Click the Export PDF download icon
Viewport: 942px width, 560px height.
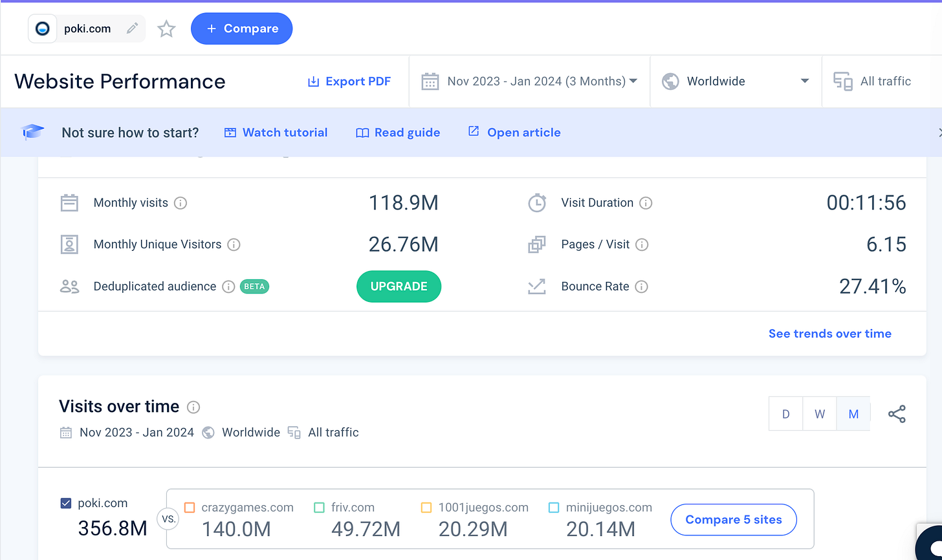pyautogui.click(x=314, y=81)
